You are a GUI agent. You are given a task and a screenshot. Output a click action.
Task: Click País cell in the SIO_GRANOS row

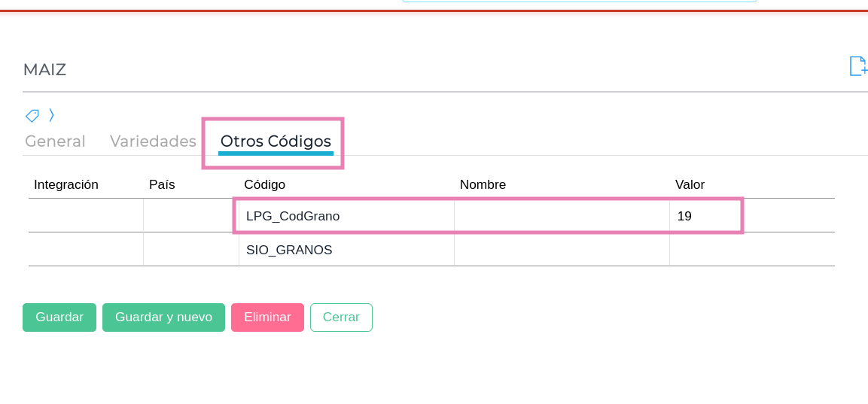pos(190,250)
